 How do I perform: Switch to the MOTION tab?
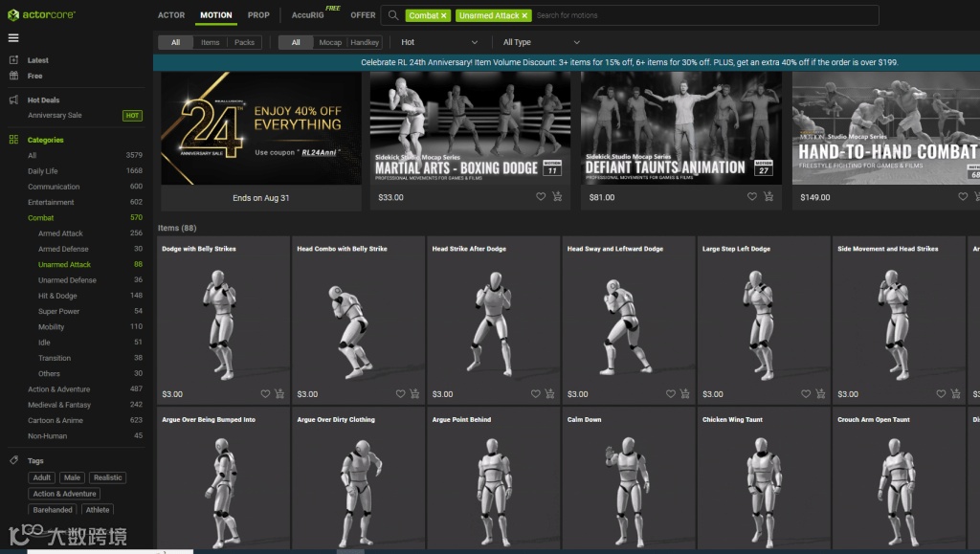tap(216, 15)
